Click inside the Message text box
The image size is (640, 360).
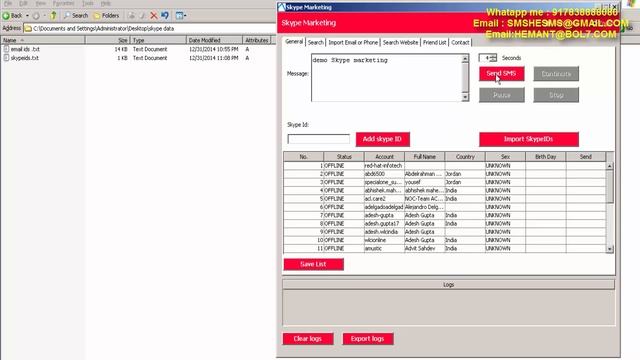[386, 78]
